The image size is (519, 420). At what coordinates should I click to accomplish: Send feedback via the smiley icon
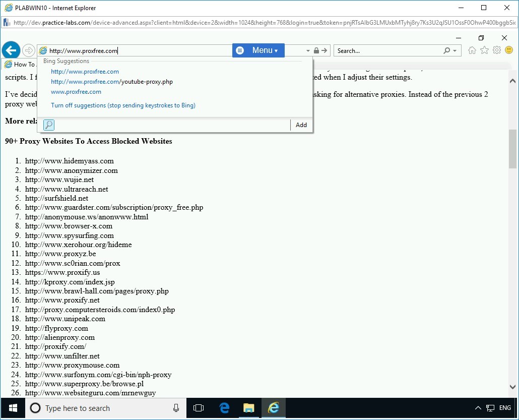509,50
